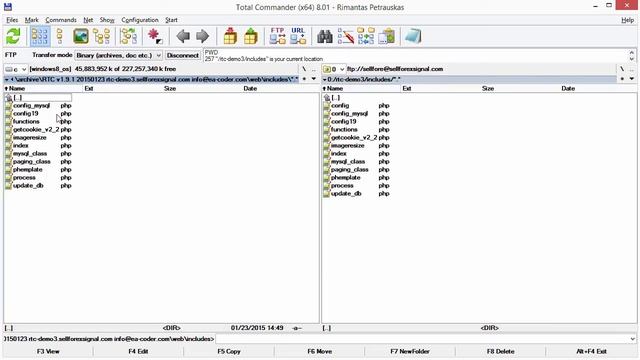
Task: Click the F6 Move button
Action: [x=320, y=351]
